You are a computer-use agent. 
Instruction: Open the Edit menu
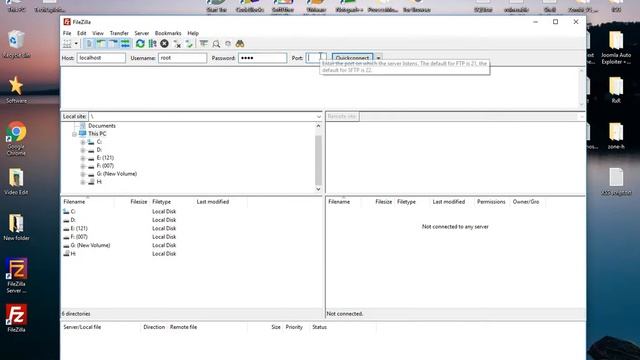click(82, 33)
